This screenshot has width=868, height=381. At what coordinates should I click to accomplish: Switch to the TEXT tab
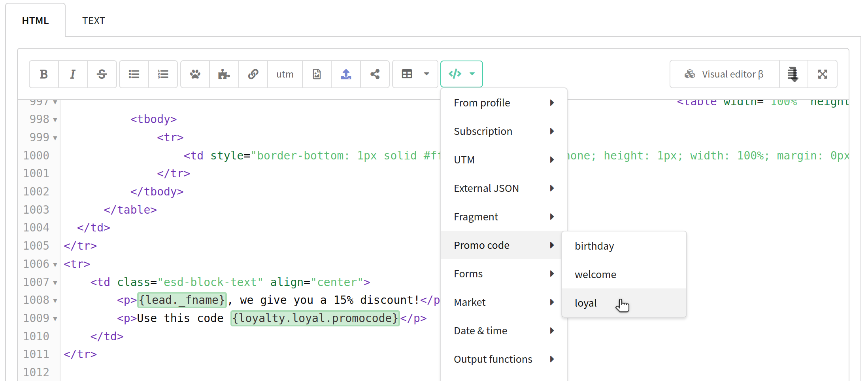click(94, 21)
